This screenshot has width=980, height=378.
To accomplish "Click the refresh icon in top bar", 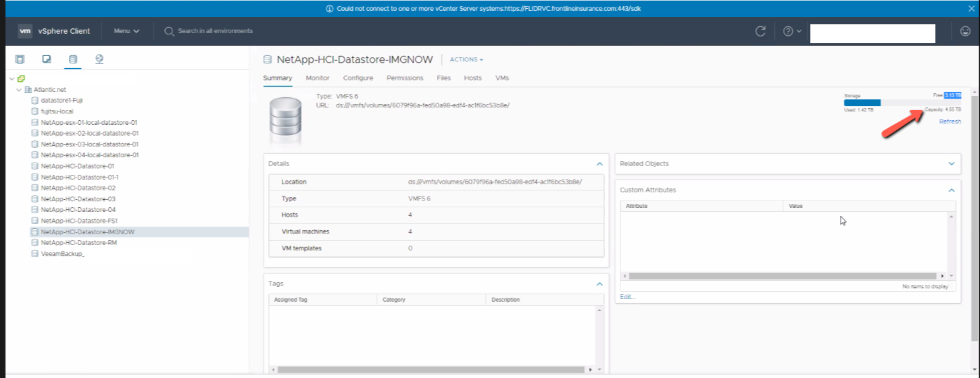I will coord(760,31).
